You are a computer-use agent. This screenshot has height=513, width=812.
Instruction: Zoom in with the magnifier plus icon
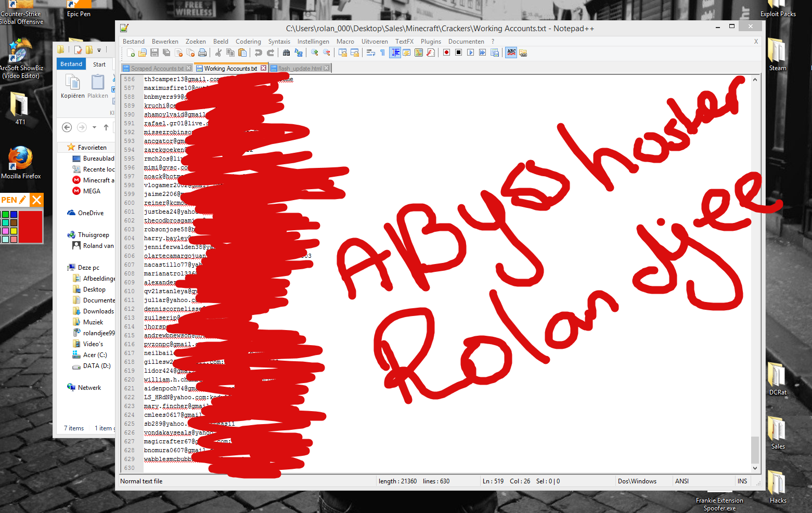pyautogui.click(x=314, y=52)
